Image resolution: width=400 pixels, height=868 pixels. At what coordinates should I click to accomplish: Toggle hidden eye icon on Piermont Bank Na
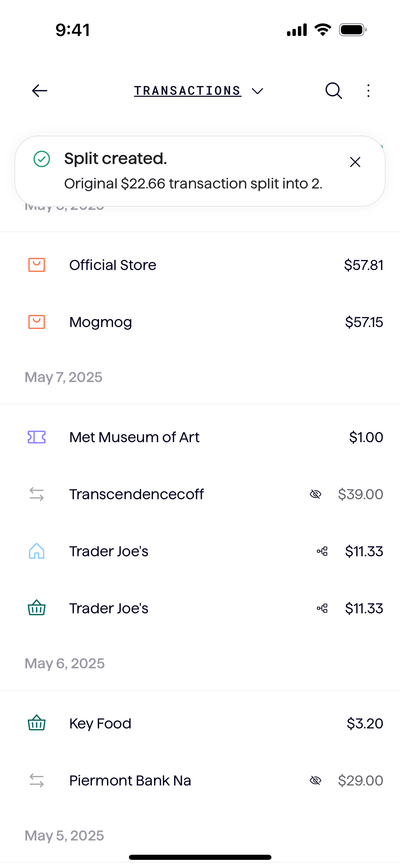point(316,780)
